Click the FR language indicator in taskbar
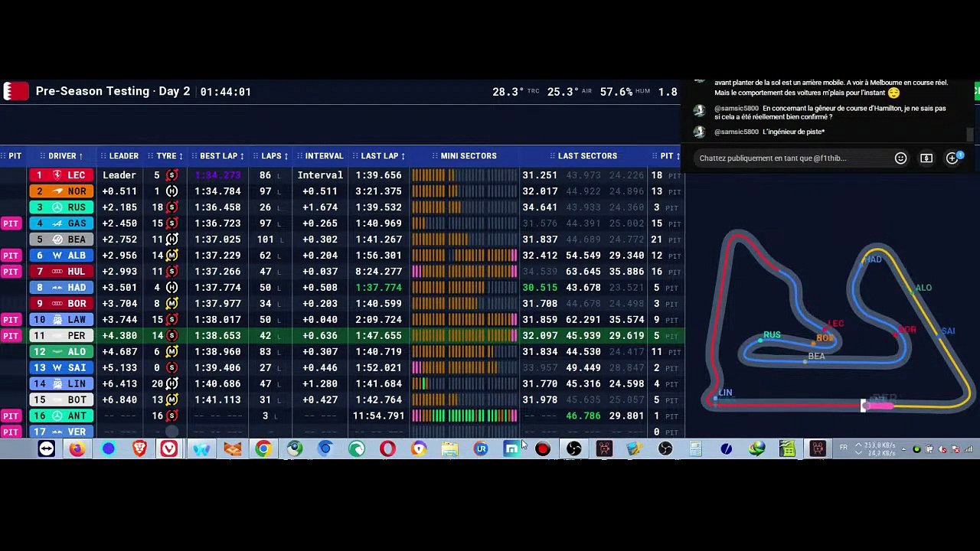This screenshot has height=551, width=980. [844, 448]
